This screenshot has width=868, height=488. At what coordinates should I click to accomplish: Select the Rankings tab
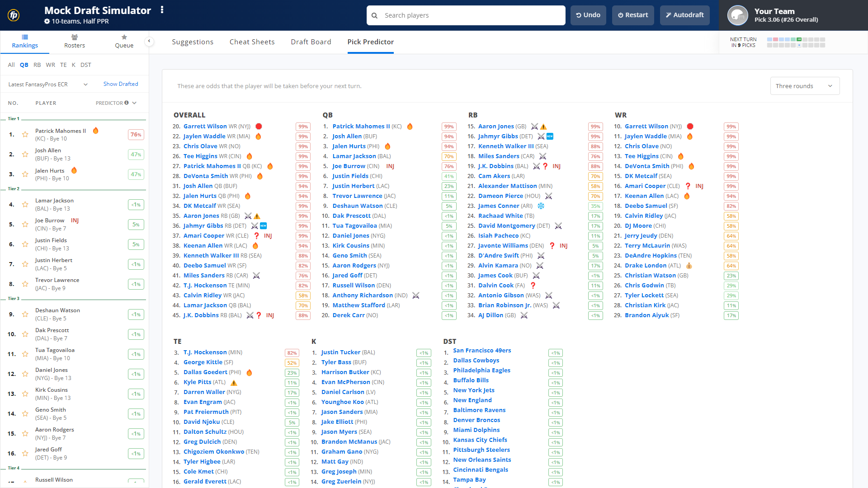24,42
